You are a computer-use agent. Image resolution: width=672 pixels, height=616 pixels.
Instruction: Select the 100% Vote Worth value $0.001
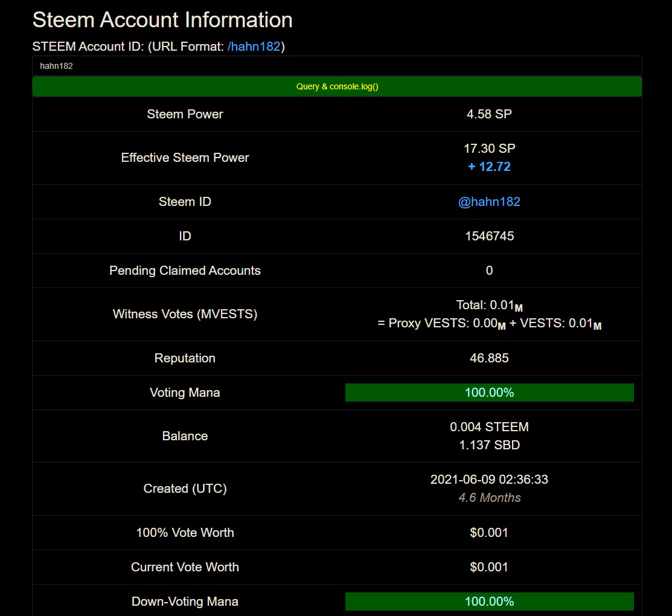(x=488, y=533)
